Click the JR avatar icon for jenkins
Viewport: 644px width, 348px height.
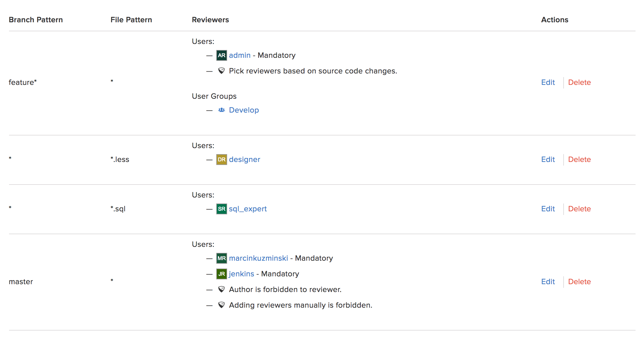click(221, 274)
